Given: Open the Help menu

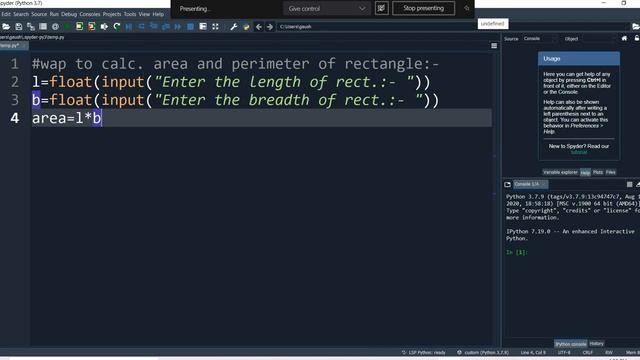Looking at the screenshot, I should click(x=158, y=14).
